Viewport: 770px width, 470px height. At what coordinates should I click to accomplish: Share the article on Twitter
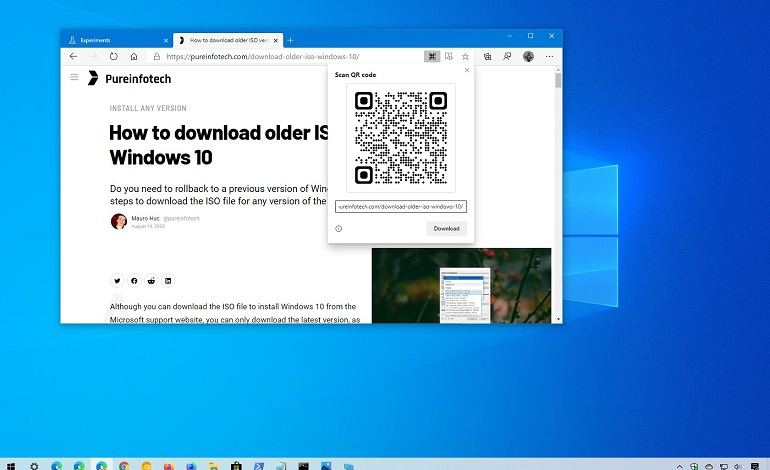[117, 280]
